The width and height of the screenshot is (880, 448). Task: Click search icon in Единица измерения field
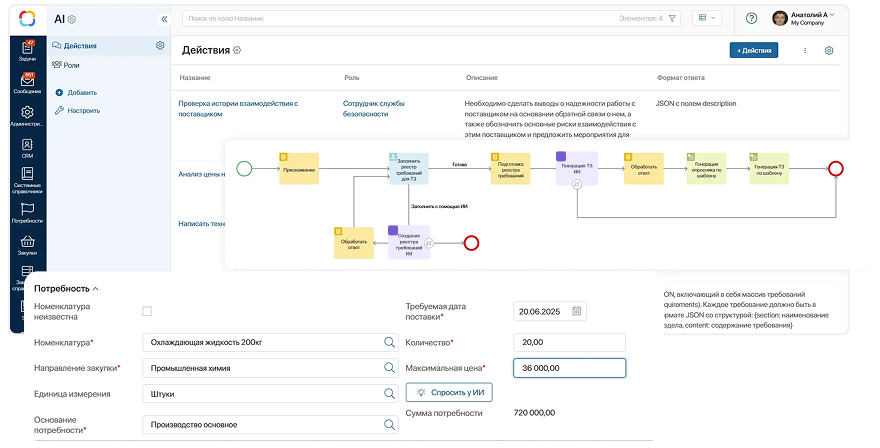point(389,394)
